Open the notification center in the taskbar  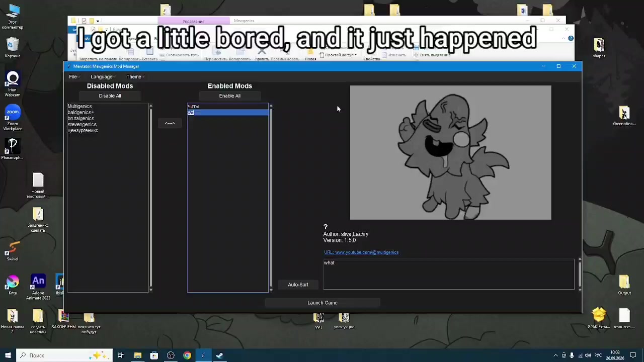633,355
